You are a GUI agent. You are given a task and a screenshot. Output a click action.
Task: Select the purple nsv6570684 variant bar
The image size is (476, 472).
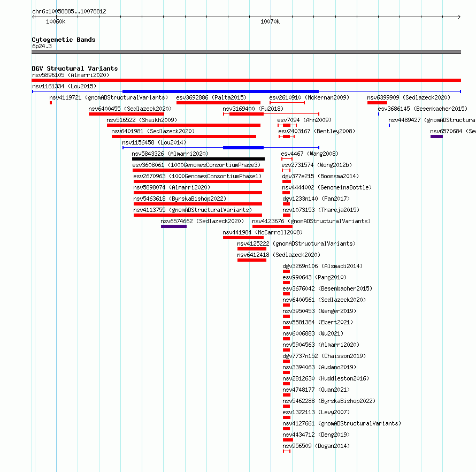[436, 136]
